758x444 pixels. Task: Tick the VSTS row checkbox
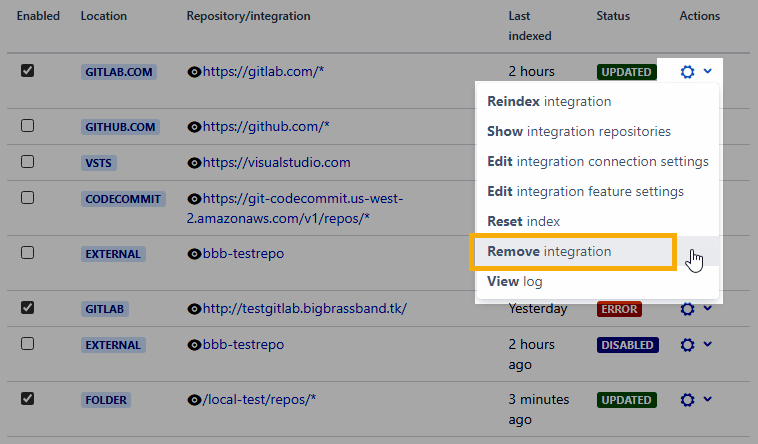(28, 161)
